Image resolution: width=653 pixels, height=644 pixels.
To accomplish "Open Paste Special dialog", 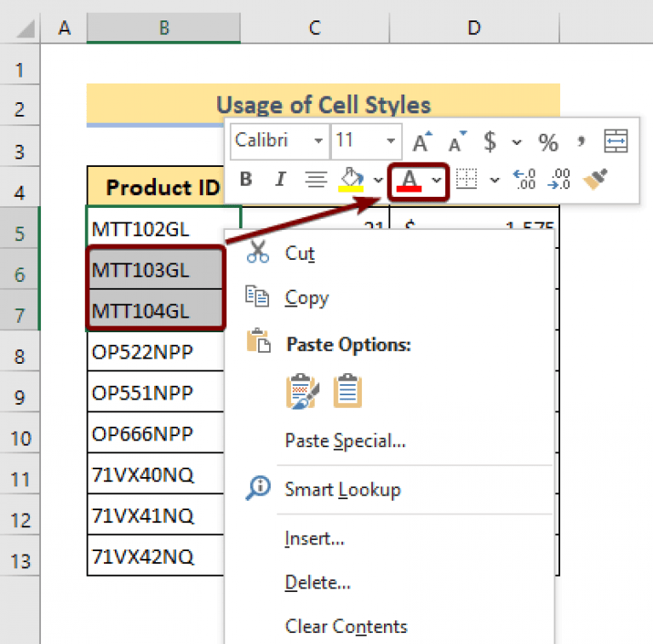I will click(389, 440).
